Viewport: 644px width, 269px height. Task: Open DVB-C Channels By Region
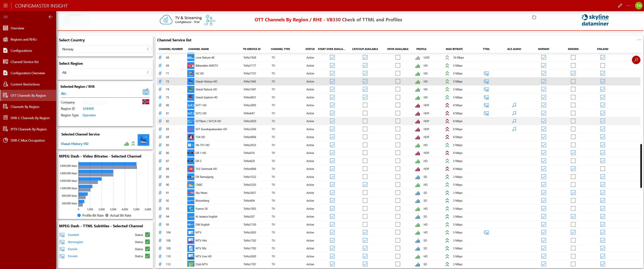28,118
